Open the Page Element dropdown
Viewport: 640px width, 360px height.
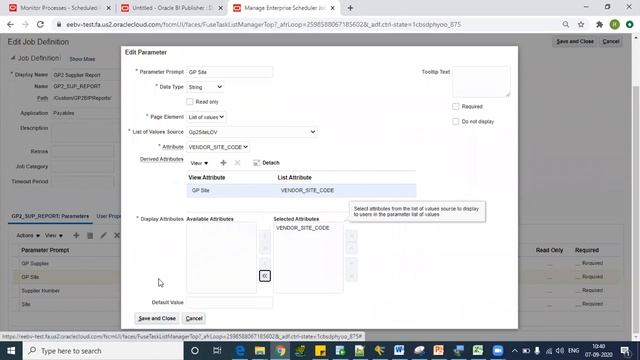(206, 117)
